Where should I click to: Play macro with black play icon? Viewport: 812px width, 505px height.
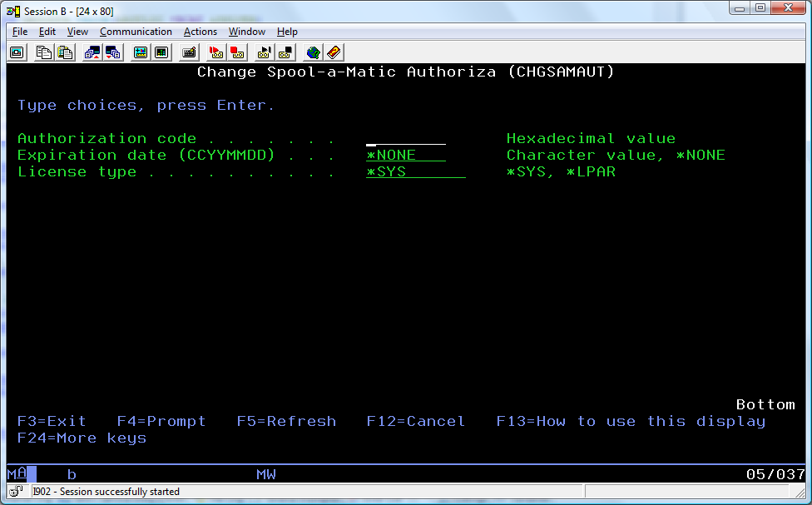264,52
